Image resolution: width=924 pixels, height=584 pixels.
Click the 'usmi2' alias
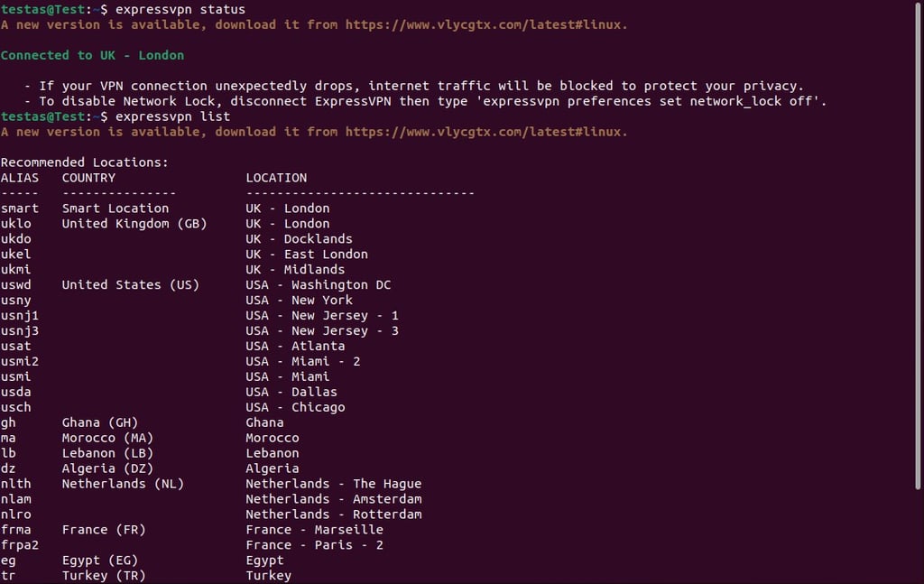click(20, 362)
